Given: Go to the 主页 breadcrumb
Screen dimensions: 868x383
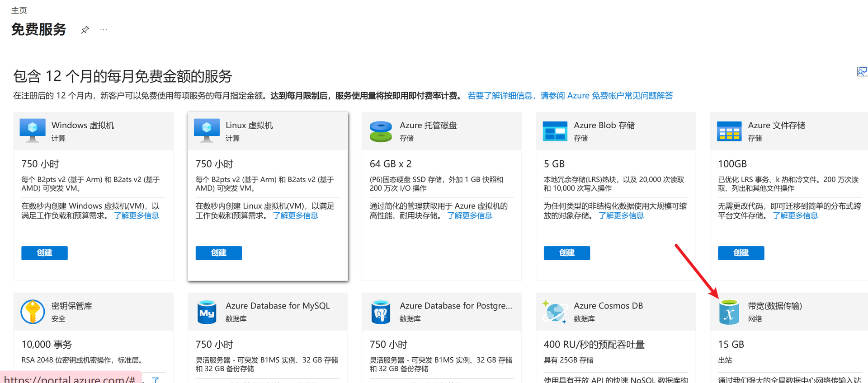Looking at the screenshot, I should 19,10.
